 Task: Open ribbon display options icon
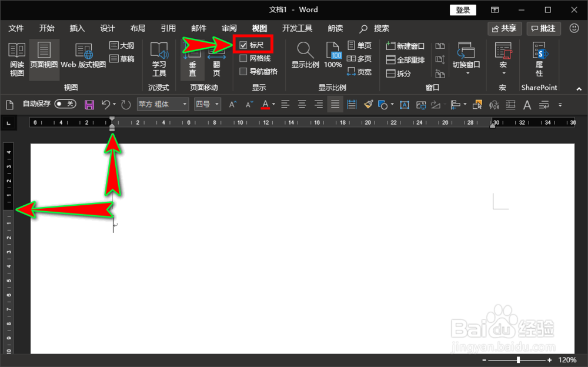coord(495,10)
